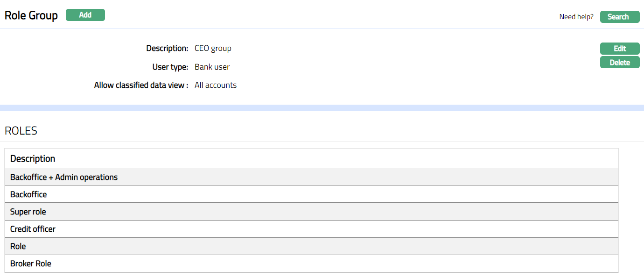
Task: Click the User type field label
Action: click(170, 67)
